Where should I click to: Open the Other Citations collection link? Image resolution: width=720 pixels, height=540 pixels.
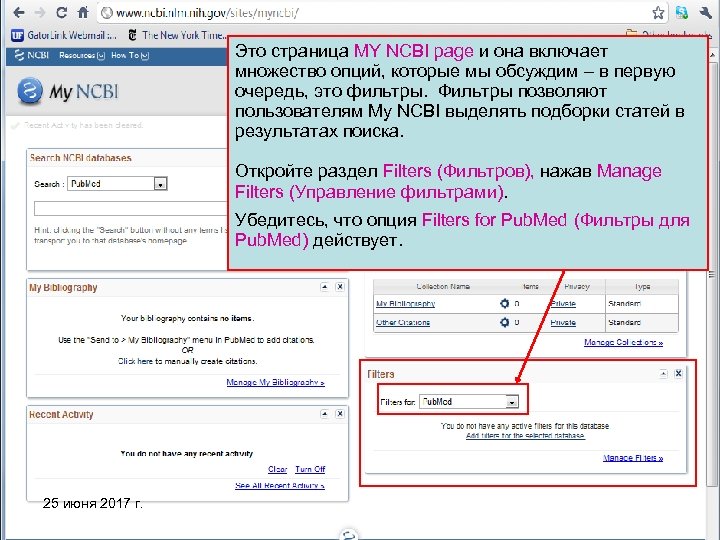(403, 322)
